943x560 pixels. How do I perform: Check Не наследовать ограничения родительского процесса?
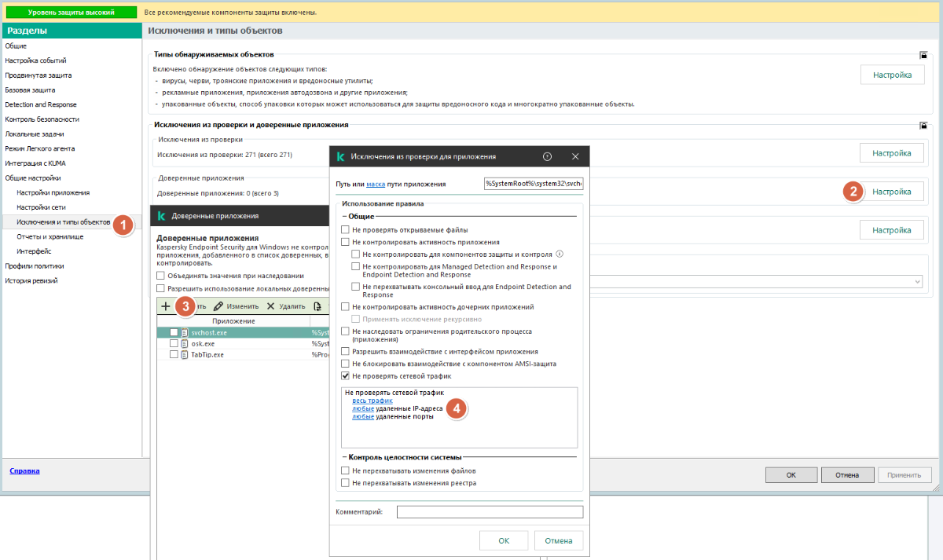click(x=345, y=331)
